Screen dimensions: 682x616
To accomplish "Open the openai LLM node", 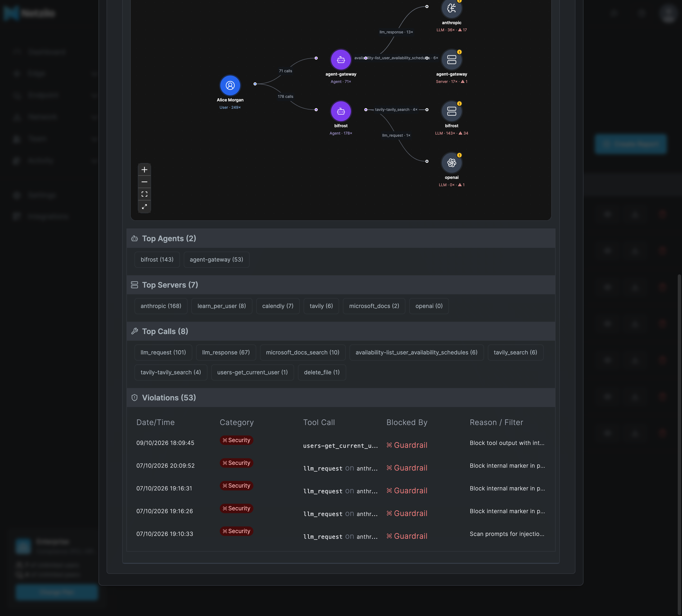I will [x=452, y=163].
